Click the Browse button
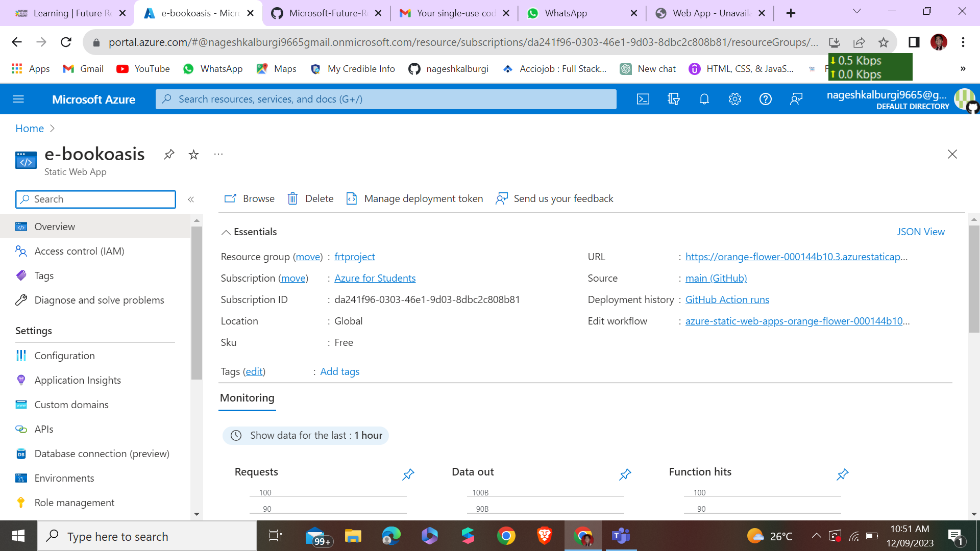Screen dimensions: 980x551 pyautogui.click(x=250, y=198)
